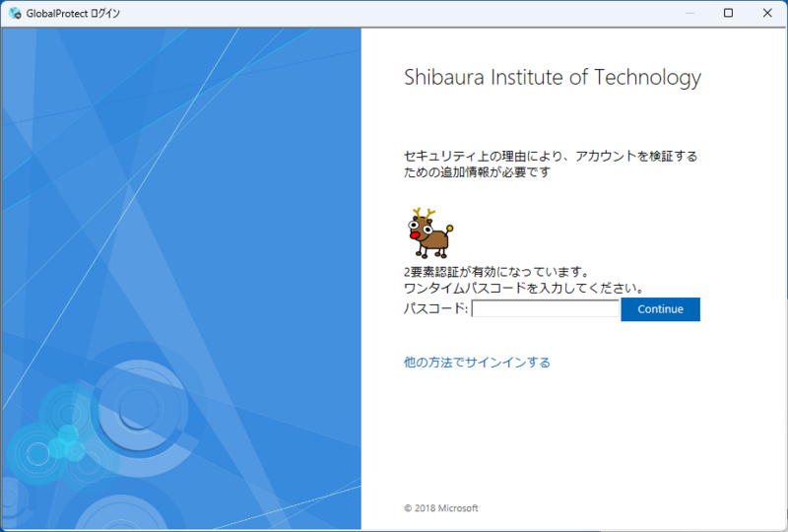Click the Shibaura Institute of Technology heading
This screenshot has width=788, height=532.
(553, 78)
